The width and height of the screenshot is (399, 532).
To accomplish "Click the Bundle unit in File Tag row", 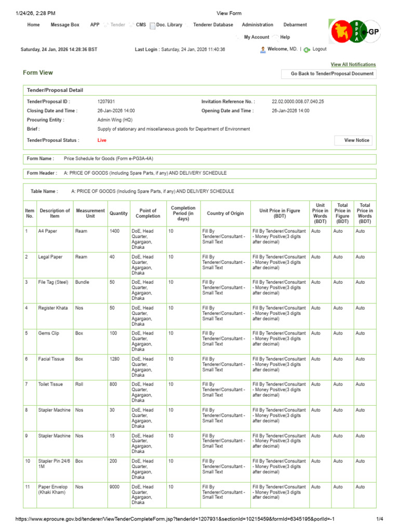I will pyautogui.click(x=82, y=282).
